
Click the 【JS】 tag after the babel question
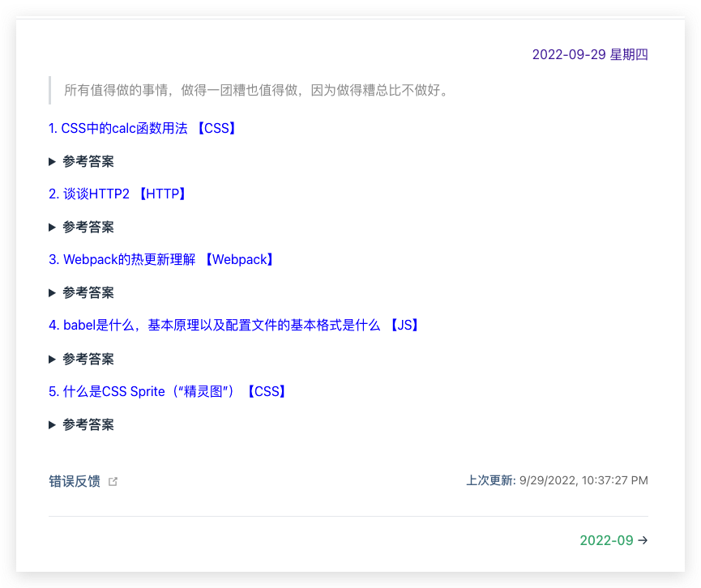(403, 326)
